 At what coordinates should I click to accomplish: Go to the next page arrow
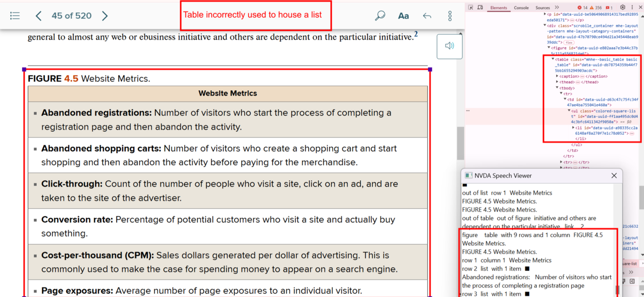105,16
